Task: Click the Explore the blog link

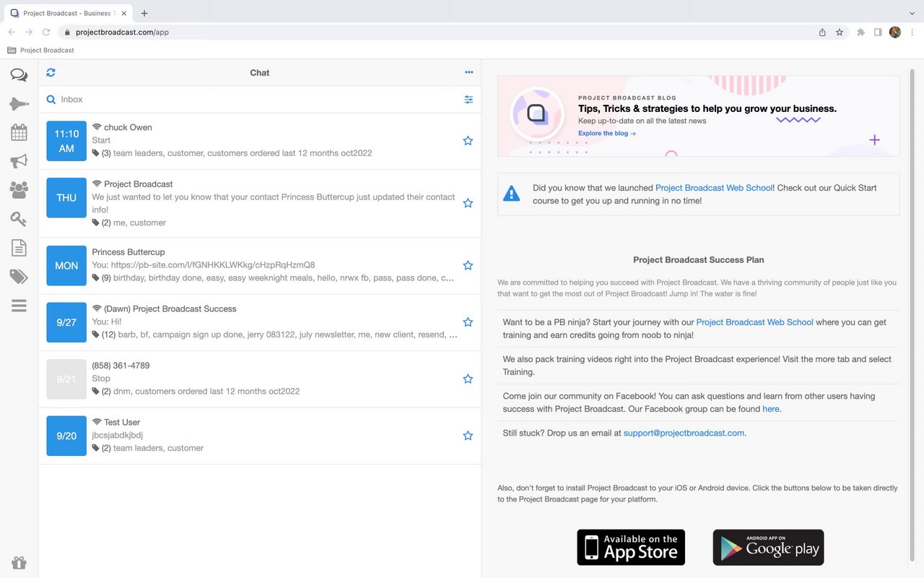Action: pyautogui.click(x=607, y=134)
